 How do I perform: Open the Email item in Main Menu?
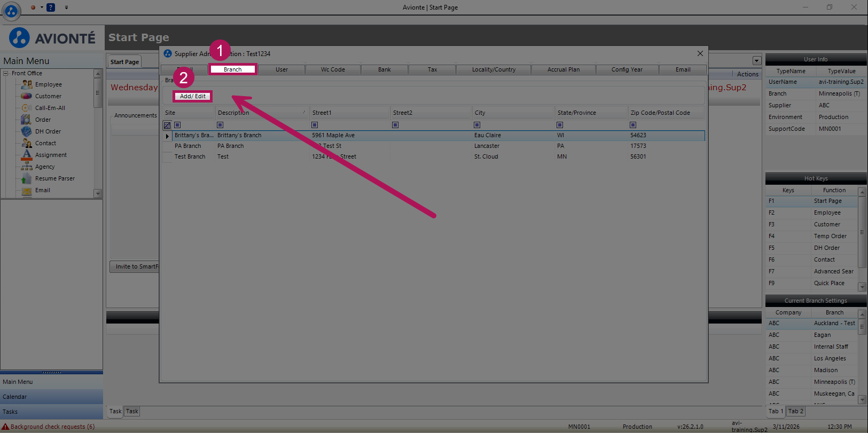43,190
